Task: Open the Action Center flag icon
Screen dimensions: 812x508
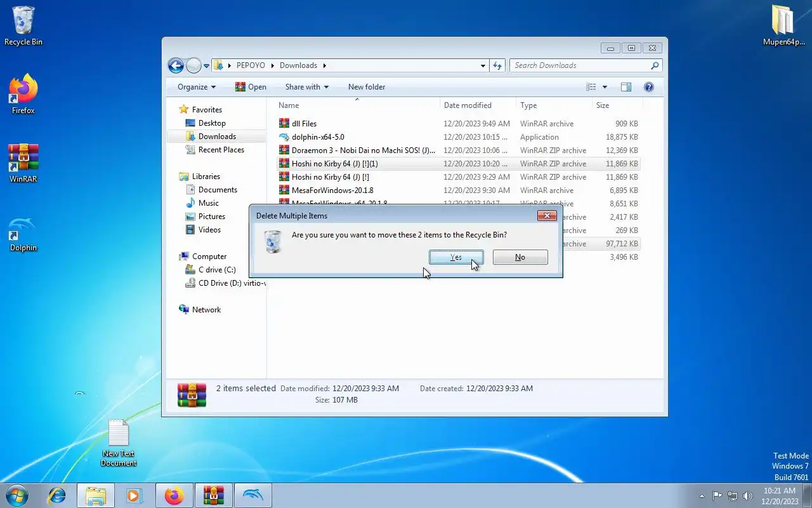Action: pos(717,496)
